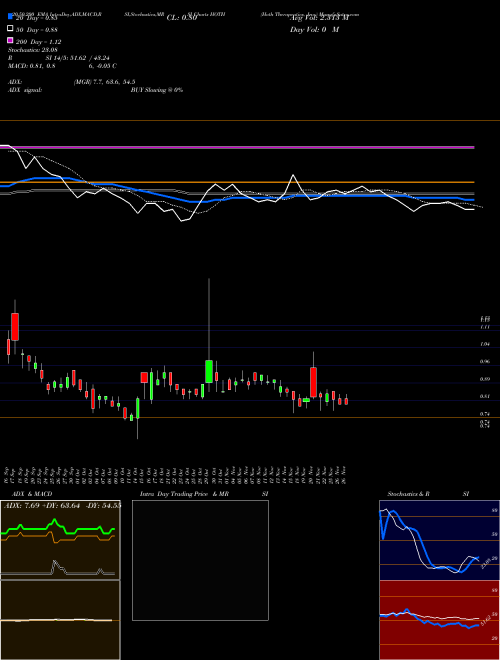Viewport: 500px width, 660px height.
Task: Click the 'Stochastics & R' panel title
Action: point(408,494)
